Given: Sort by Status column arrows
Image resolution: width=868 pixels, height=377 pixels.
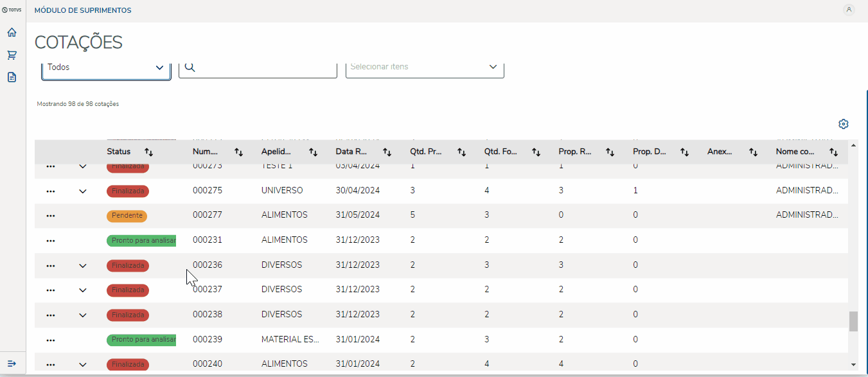Looking at the screenshot, I should (x=149, y=152).
